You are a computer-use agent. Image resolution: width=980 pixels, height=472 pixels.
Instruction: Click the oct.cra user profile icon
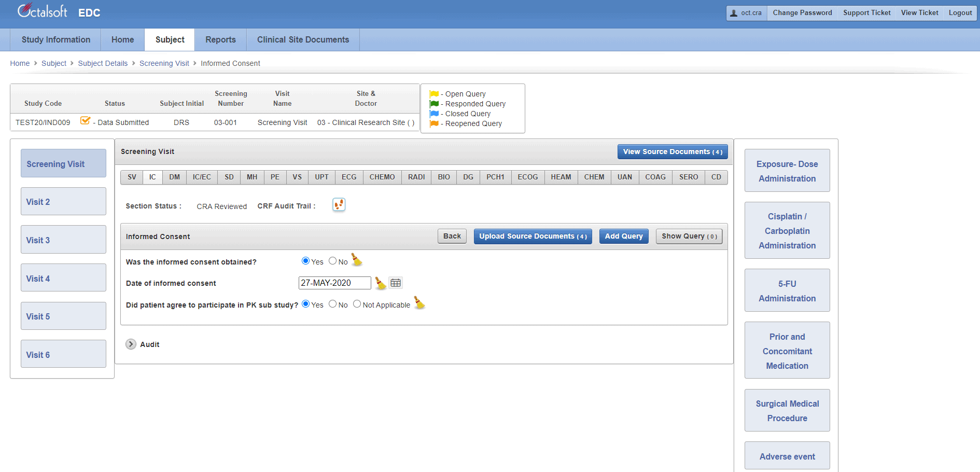tap(734, 13)
